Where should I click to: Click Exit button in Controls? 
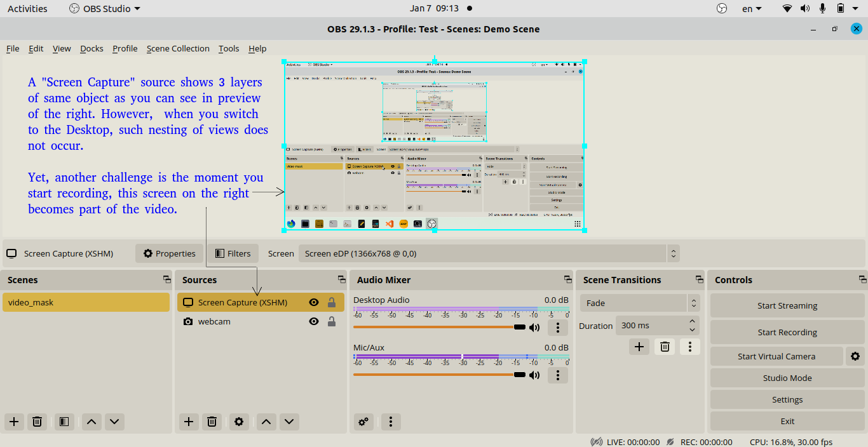(787, 421)
